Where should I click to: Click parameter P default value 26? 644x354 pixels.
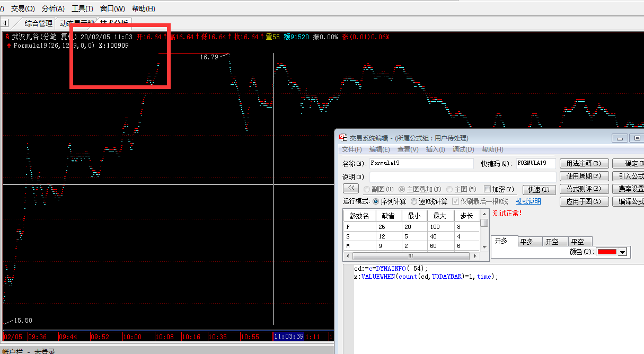(389, 226)
